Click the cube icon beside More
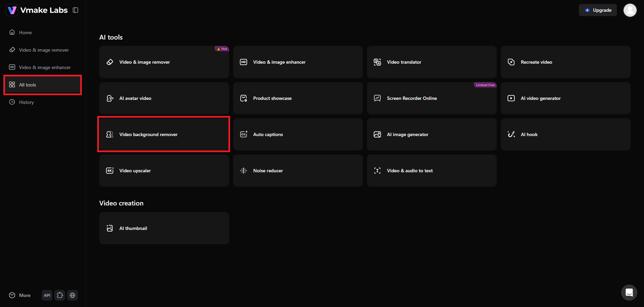Image resolution: width=644 pixels, height=307 pixels. point(12,295)
